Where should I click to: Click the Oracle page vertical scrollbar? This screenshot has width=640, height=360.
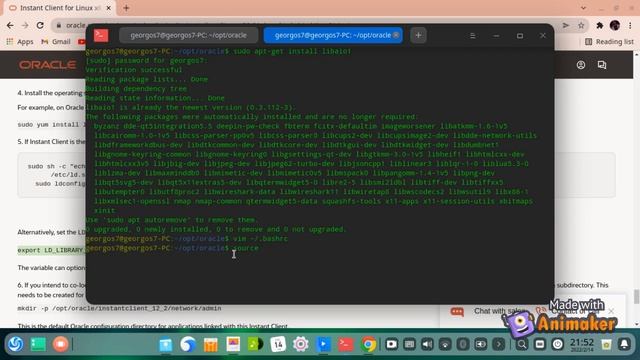pos(636,297)
